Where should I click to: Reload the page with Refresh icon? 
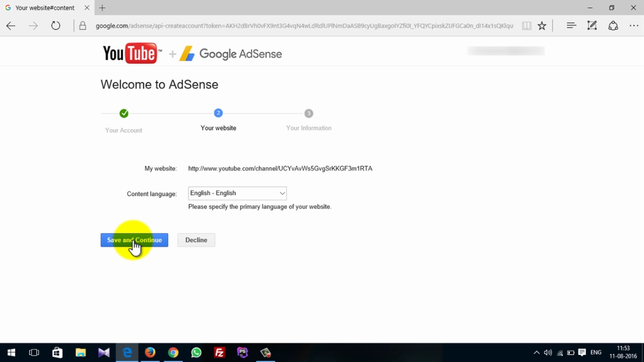pyautogui.click(x=56, y=26)
